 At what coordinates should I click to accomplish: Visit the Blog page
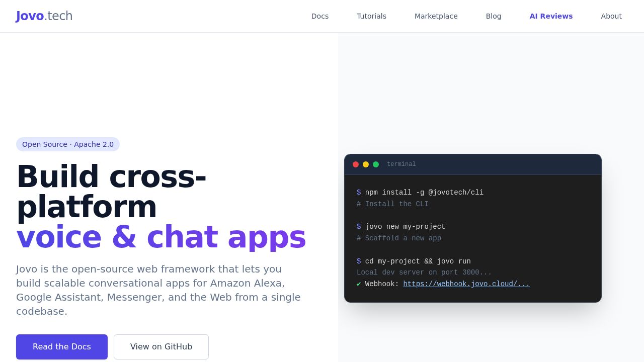(494, 16)
